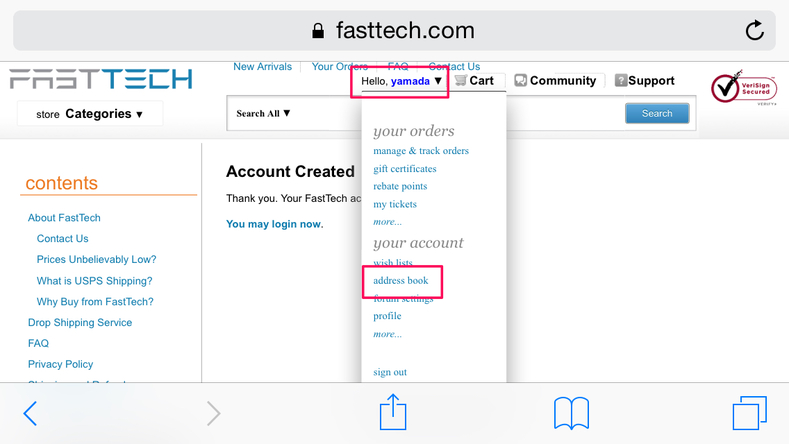Open the Support page
Screen dimensions: 789x444
coord(645,81)
